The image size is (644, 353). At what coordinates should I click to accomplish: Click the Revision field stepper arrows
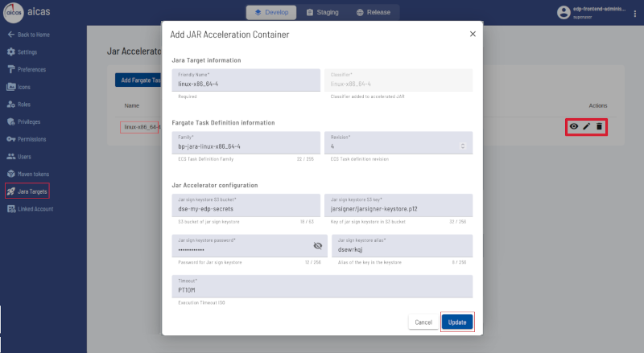click(462, 146)
